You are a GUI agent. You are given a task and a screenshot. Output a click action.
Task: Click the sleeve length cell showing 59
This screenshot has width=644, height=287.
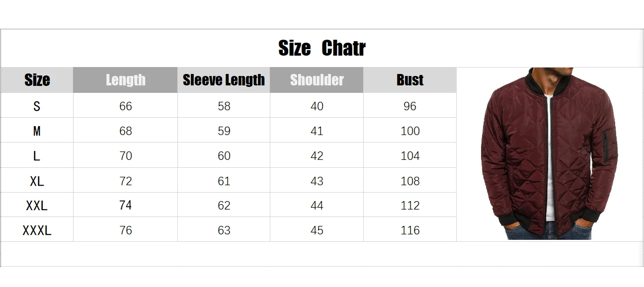pyautogui.click(x=224, y=131)
